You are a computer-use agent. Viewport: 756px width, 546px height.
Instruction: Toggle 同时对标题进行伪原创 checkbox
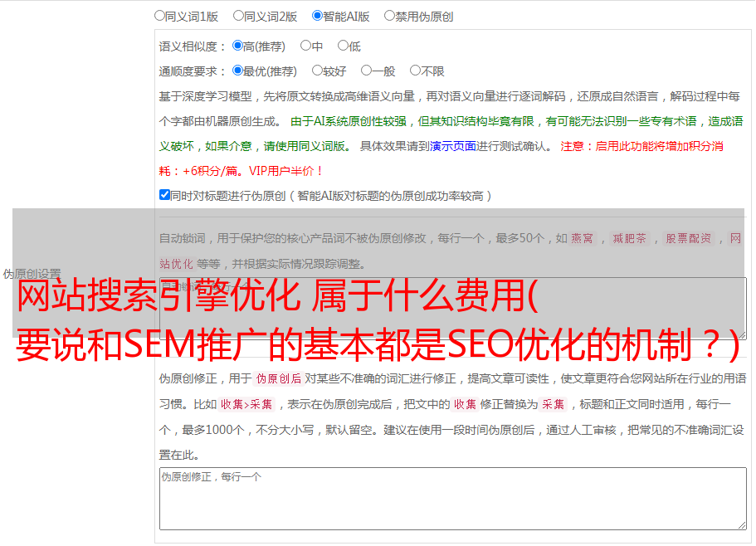164,195
